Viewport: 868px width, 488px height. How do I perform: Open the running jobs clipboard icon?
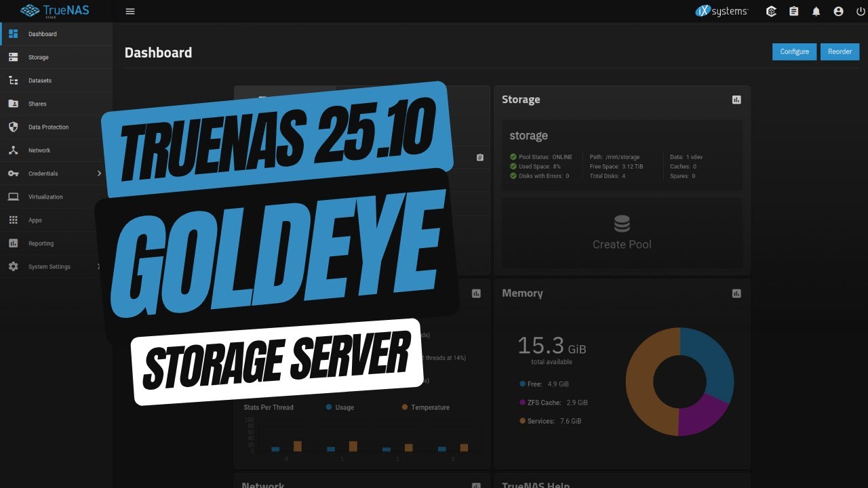(x=793, y=11)
